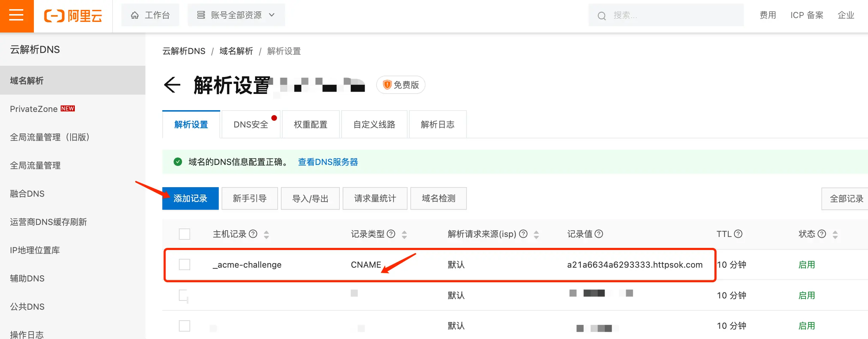868x339 pixels.
Task: Tick the select-all checkbox in table header
Action: pyautogui.click(x=185, y=234)
